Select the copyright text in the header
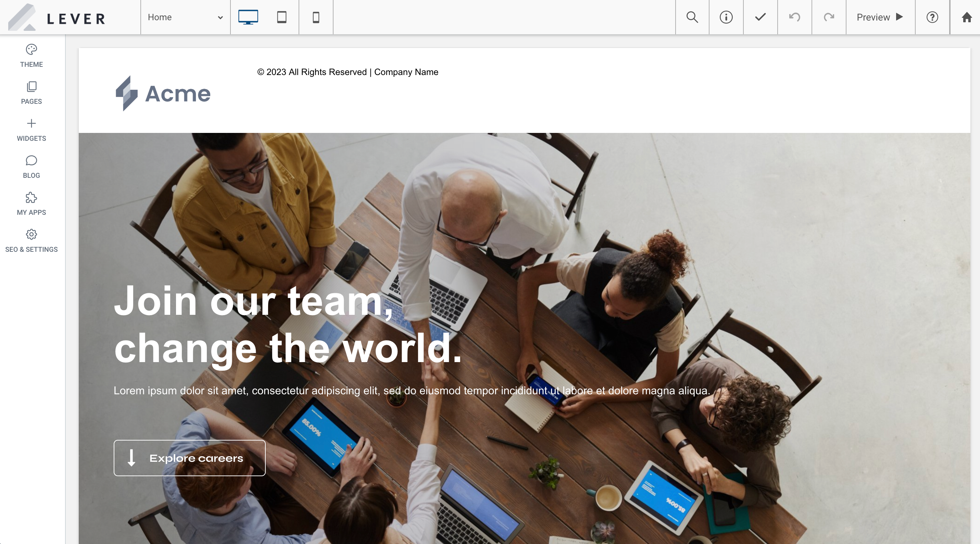 [347, 72]
